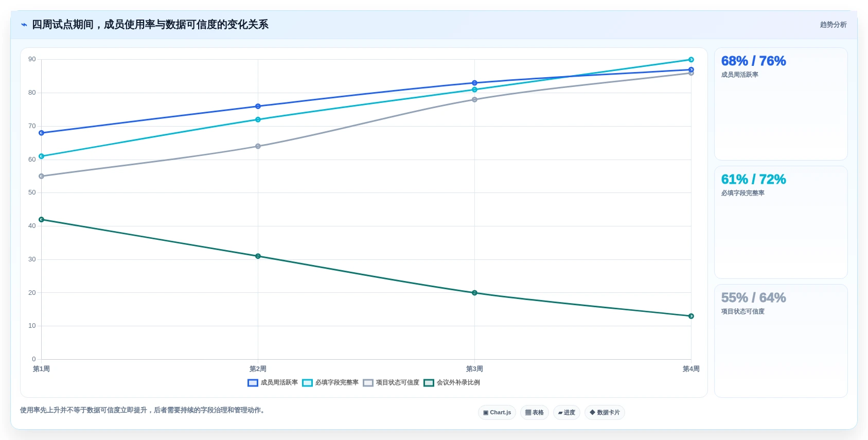Select the 表格 chip
Screen dimensions: 868x440
point(535,413)
